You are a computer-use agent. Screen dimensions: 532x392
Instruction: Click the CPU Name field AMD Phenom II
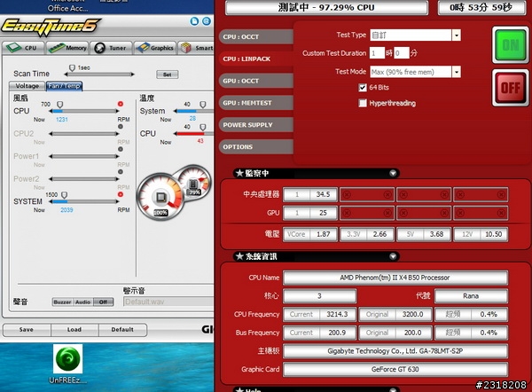(x=395, y=278)
